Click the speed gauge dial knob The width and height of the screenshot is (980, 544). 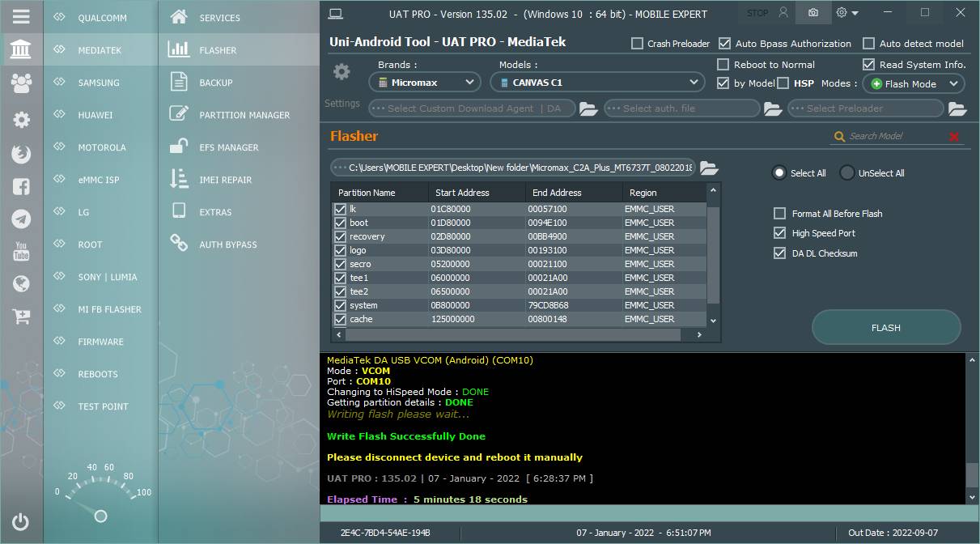pyautogui.click(x=101, y=516)
